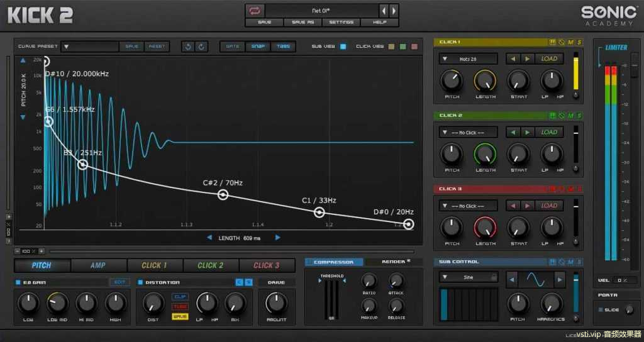Open Click 2 No Click dropdown
This screenshot has height=342, width=644.
468,132
